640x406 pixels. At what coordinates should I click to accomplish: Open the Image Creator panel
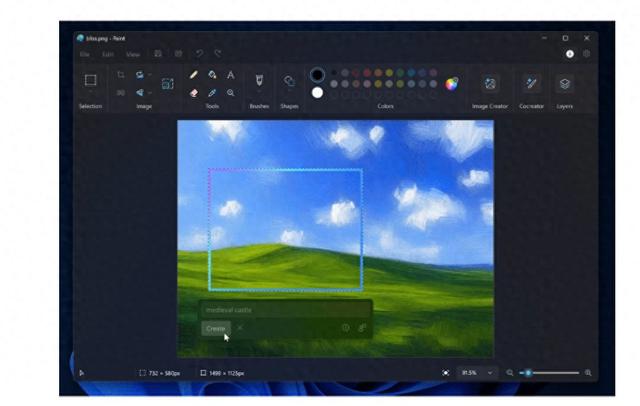point(490,84)
